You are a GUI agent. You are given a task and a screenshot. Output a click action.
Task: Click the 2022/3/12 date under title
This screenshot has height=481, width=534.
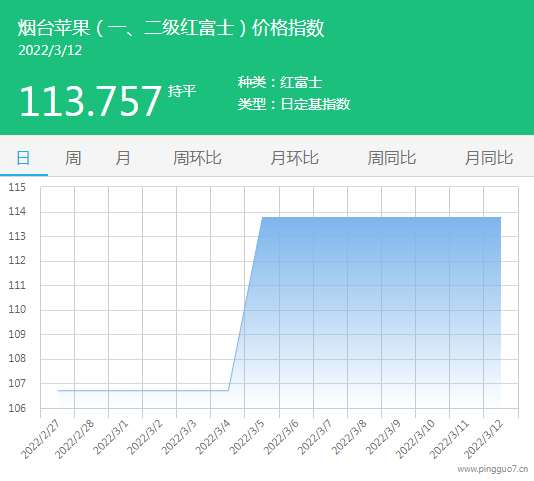coord(50,50)
